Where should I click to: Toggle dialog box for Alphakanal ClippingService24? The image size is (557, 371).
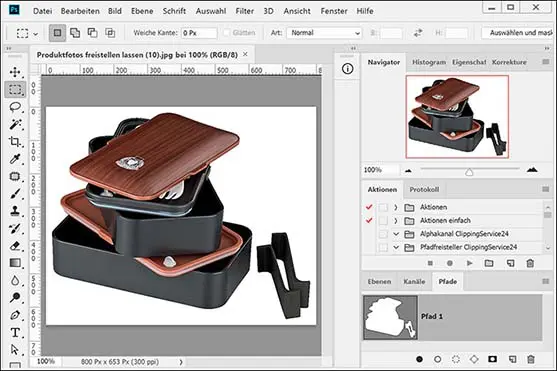click(383, 234)
